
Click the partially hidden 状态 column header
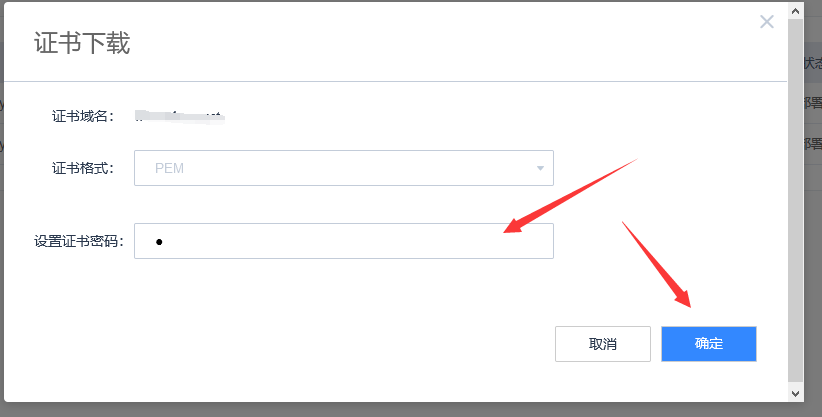tap(813, 63)
